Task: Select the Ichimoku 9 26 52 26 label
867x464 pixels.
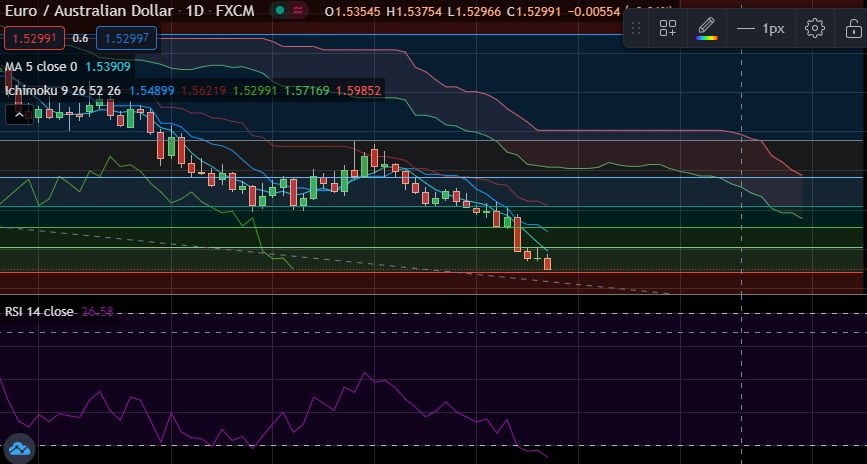Action: (63, 90)
